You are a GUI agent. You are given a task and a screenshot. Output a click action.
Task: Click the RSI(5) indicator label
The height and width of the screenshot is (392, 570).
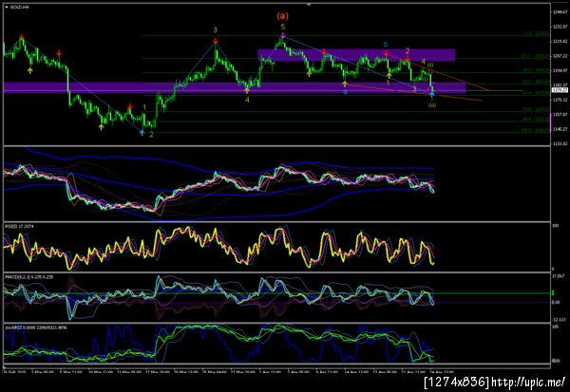[19, 226]
